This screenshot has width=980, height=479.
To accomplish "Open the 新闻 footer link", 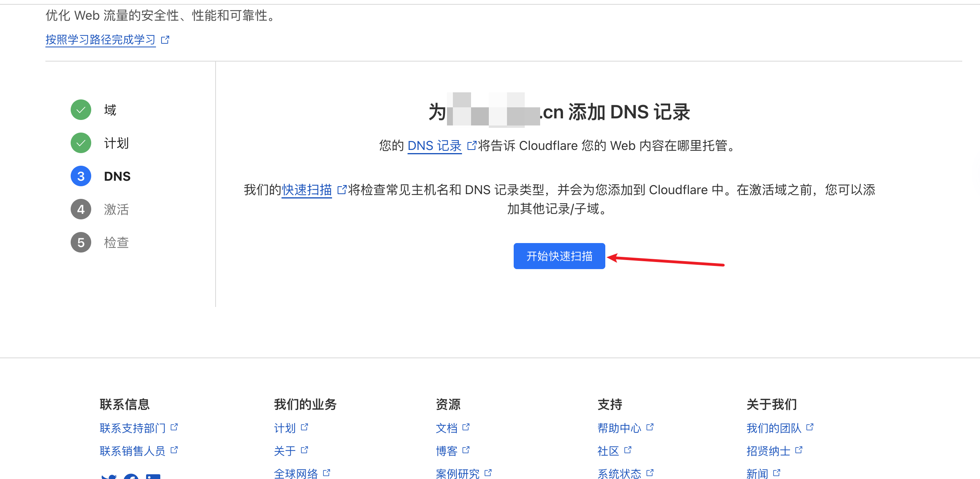I will [x=757, y=473].
